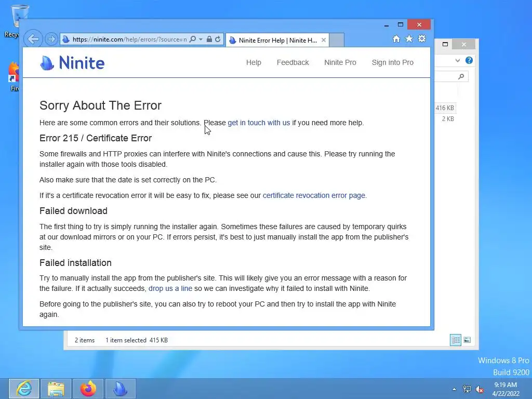
Task: Close the Ninite Error Help tab
Action: [x=324, y=40]
